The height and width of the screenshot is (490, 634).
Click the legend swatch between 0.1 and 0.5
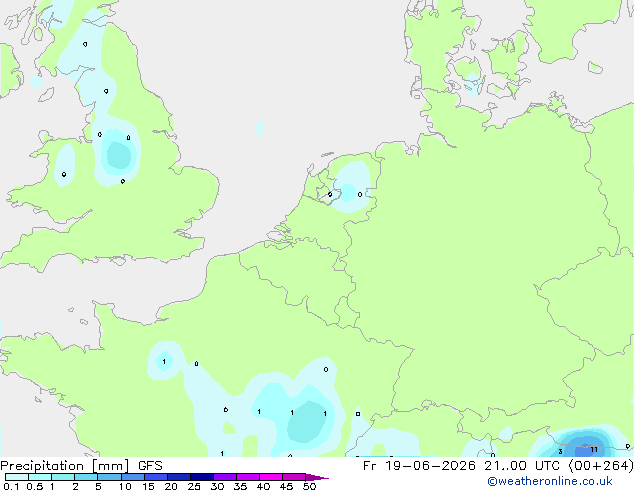[17, 477]
